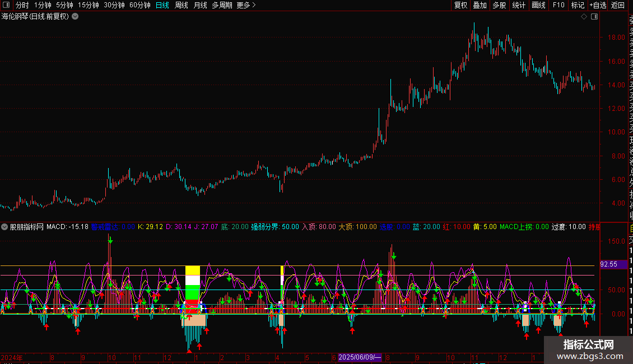The image size is (633, 364).
Task: Open F10 company information
Action: 558,5
